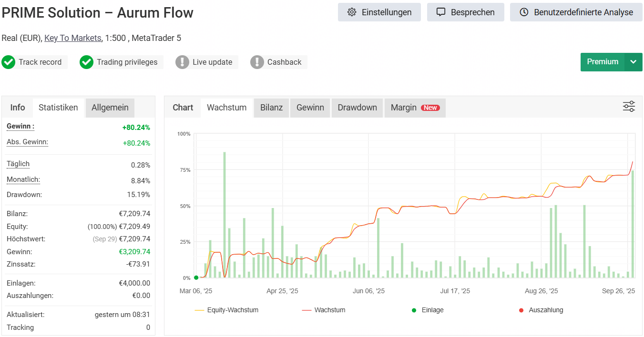Screen dimensions: 644x337
Task: Click the green Track record checkmark icon
Action: pos(8,62)
